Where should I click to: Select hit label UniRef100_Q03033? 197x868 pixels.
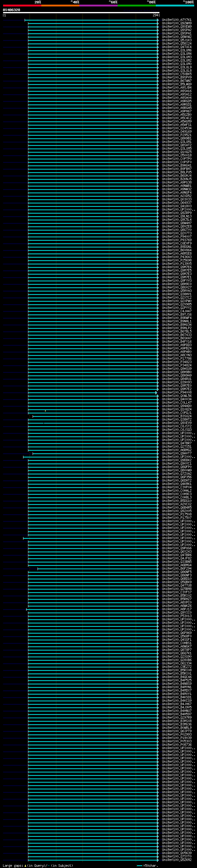point(176,200)
